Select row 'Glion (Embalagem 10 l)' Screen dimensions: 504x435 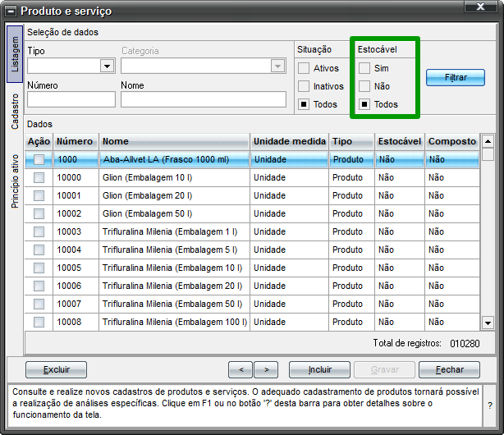(x=252, y=177)
